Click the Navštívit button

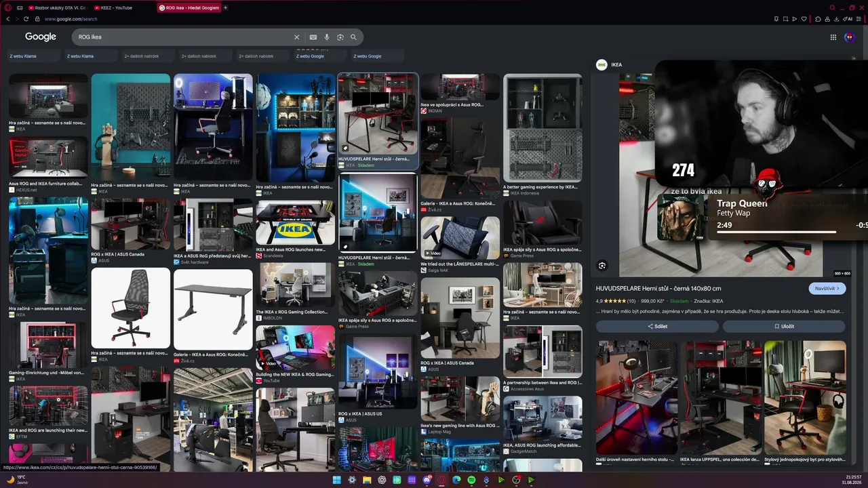tap(827, 288)
